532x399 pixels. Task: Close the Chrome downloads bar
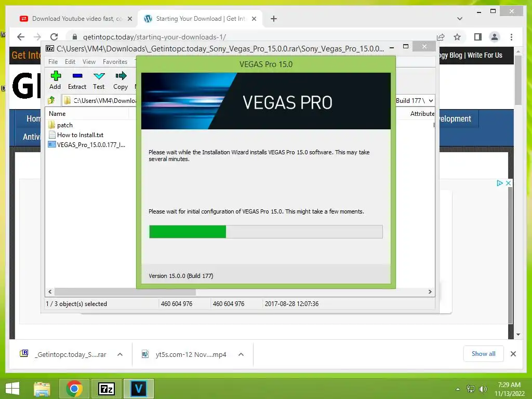[x=513, y=354]
